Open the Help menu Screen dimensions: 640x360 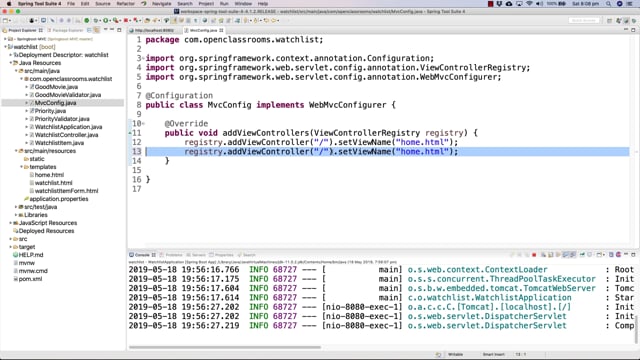pyautogui.click(x=263, y=4)
